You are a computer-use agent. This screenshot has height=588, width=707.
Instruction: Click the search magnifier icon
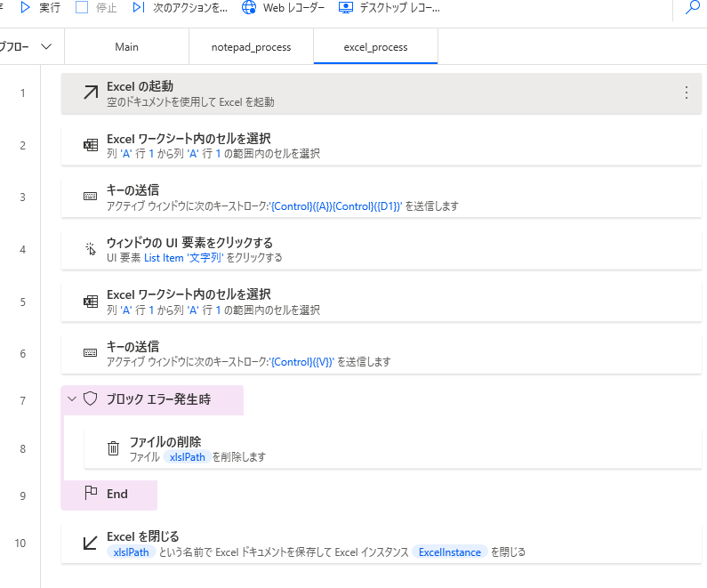(x=692, y=8)
